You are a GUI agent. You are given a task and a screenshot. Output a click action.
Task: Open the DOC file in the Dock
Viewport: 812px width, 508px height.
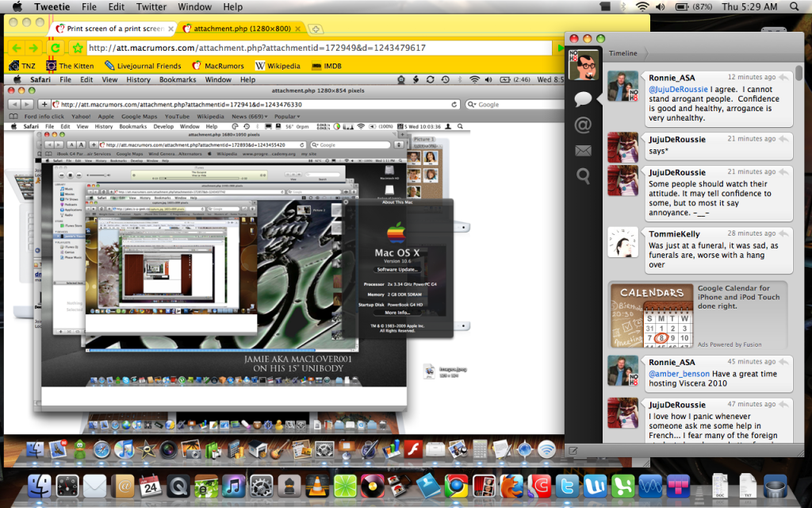coord(721,487)
